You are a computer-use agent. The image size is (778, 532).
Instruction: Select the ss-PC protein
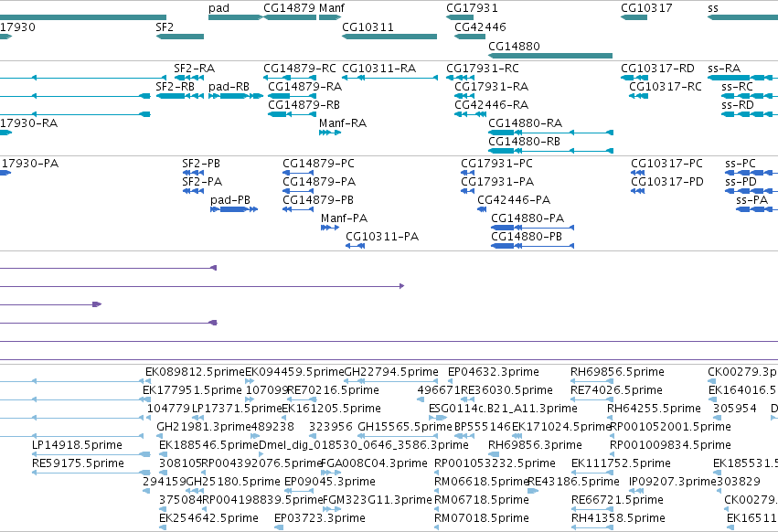pos(751,173)
